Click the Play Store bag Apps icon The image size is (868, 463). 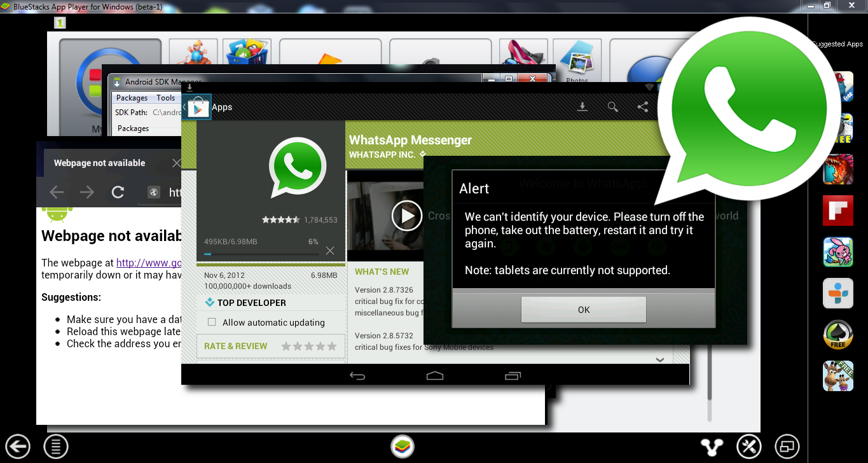coord(198,108)
